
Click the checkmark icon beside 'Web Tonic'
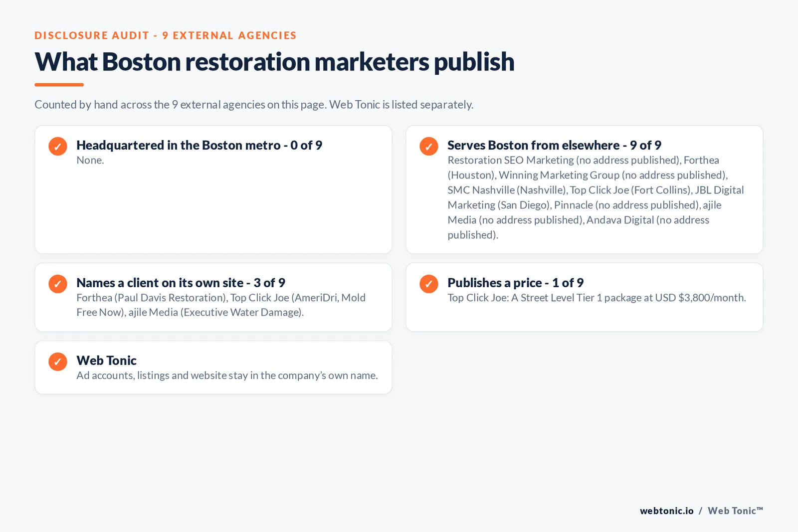point(58,361)
